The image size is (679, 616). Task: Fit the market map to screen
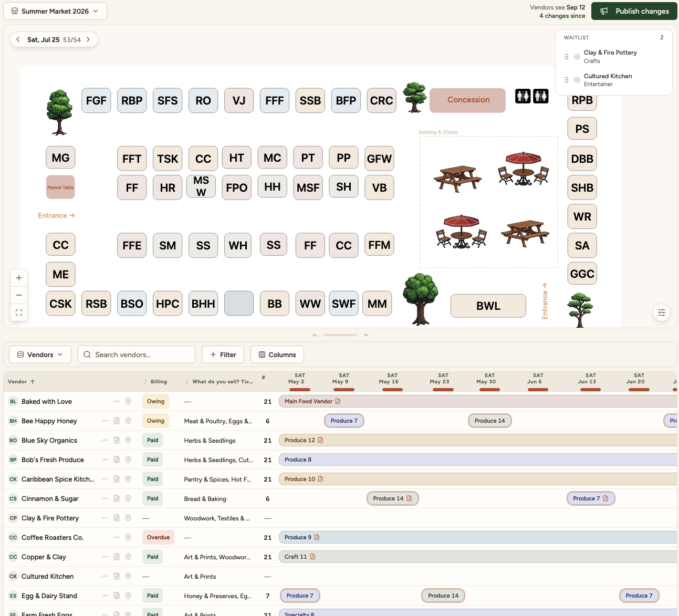[19, 312]
